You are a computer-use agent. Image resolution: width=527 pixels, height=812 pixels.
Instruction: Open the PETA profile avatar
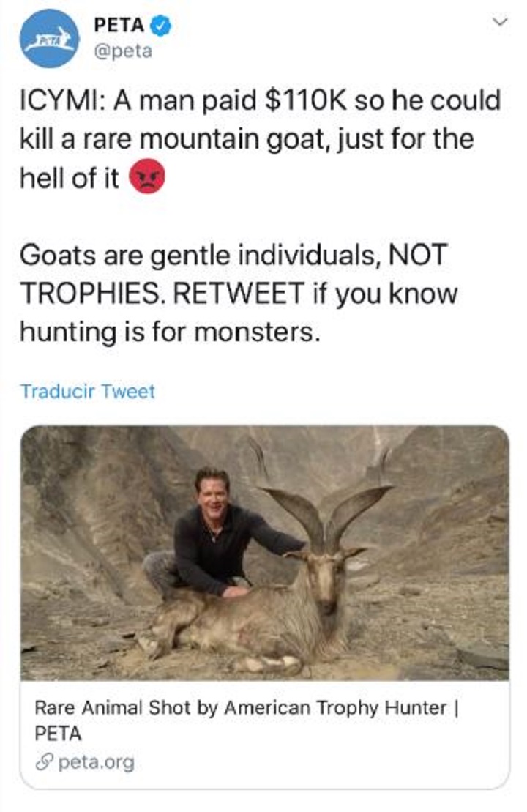(50, 38)
